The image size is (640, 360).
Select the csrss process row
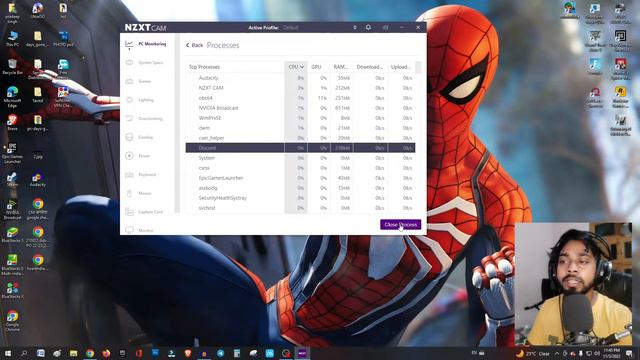point(300,168)
